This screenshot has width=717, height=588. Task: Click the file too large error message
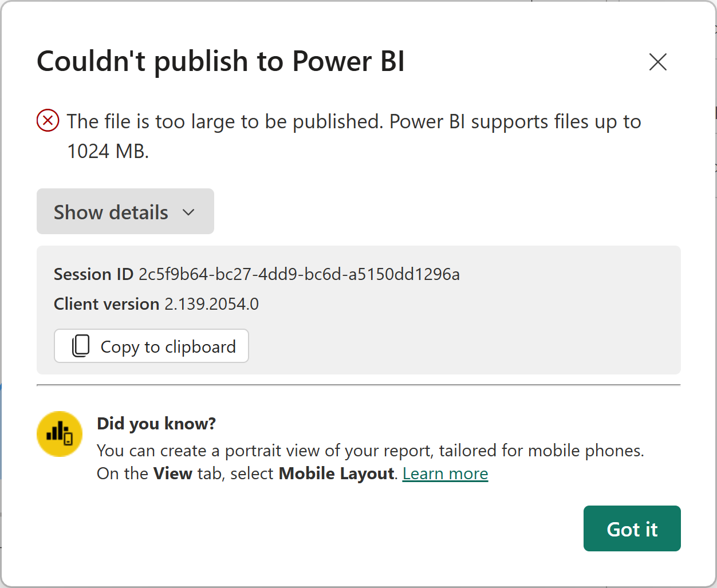(x=353, y=122)
